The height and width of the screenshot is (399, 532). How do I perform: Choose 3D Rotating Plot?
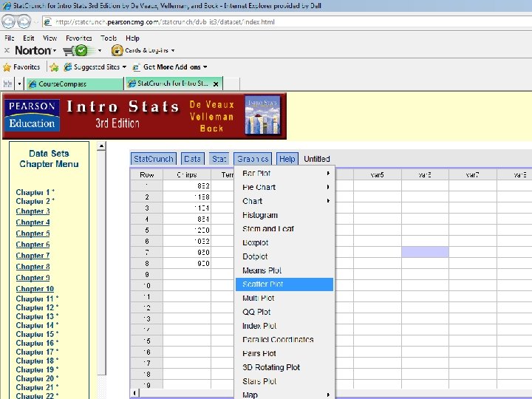click(284, 367)
